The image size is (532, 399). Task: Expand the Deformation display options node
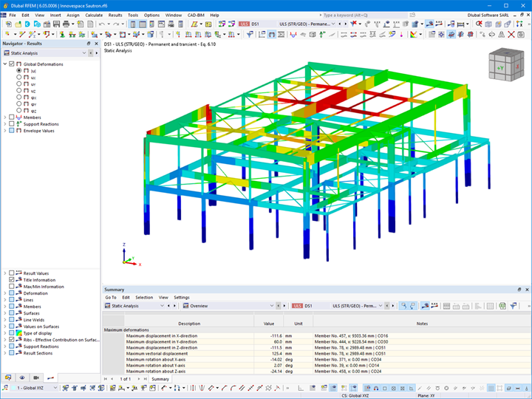(x=5, y=293)
